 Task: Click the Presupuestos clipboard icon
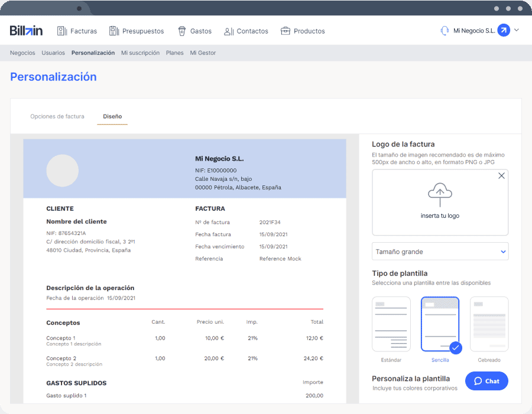[x=114, y=31]
